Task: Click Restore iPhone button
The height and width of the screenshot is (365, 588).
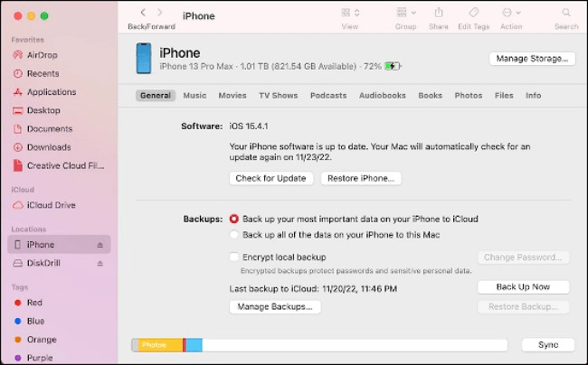Action: click(x=361, y=178)
